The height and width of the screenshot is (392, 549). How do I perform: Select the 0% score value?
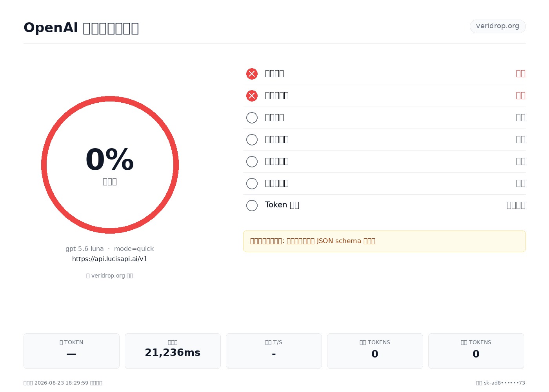pos(110,160)
